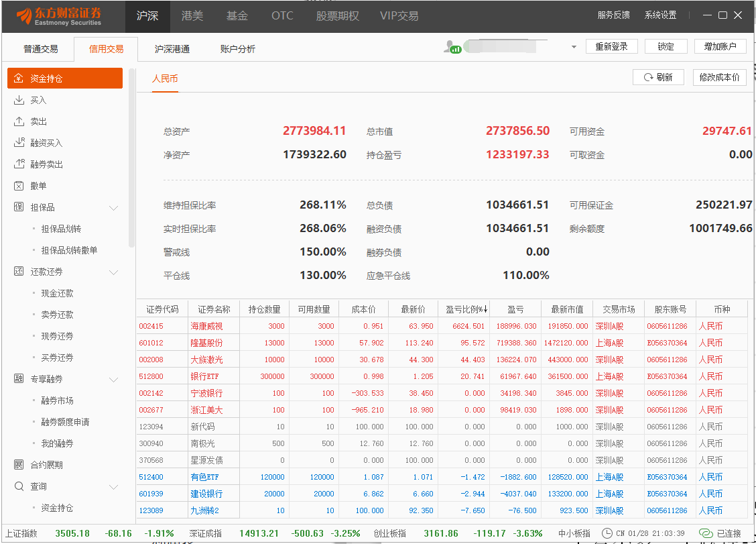Click the 还款还券 icon in sidebar
Viewport: 756px width, 544px height.
point(19,271)
